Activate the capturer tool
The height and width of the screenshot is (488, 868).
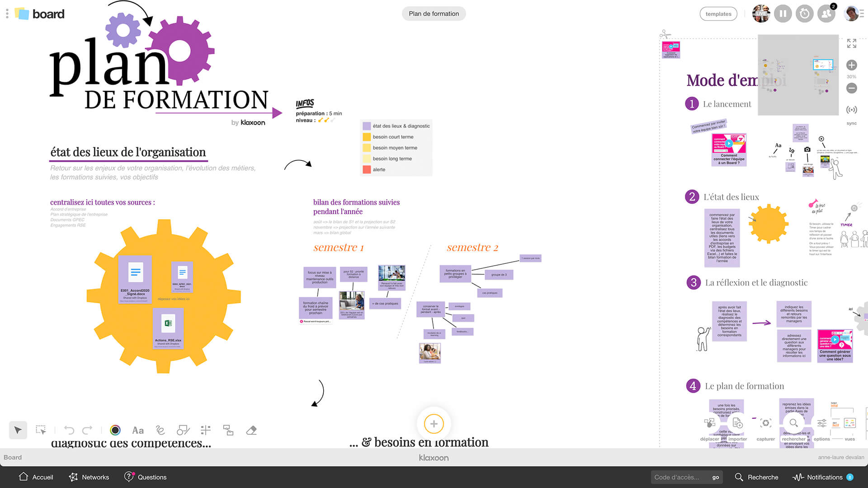(x=765, y=423)
